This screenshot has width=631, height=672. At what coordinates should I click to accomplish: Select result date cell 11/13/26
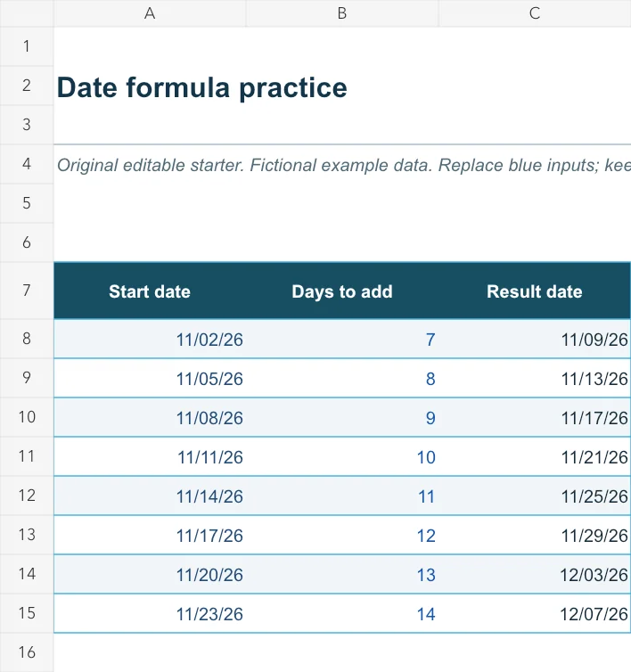[x=535, y=378]
